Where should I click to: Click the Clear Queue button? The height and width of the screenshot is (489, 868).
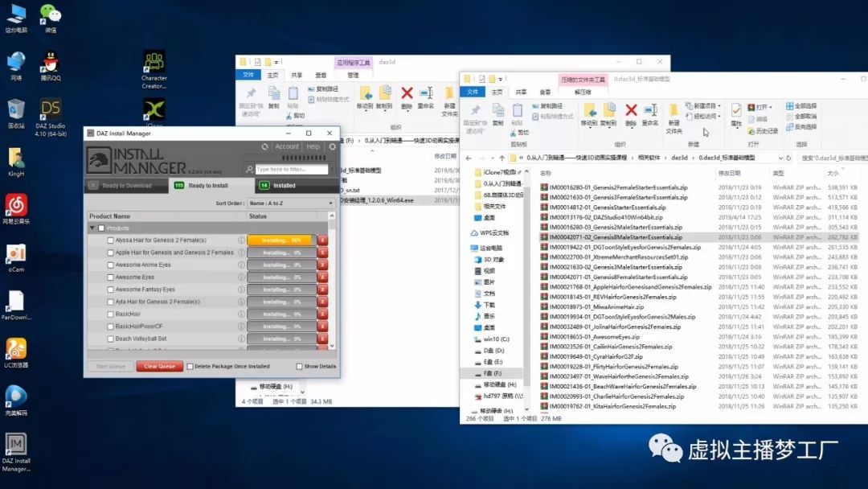click(159, 366)
